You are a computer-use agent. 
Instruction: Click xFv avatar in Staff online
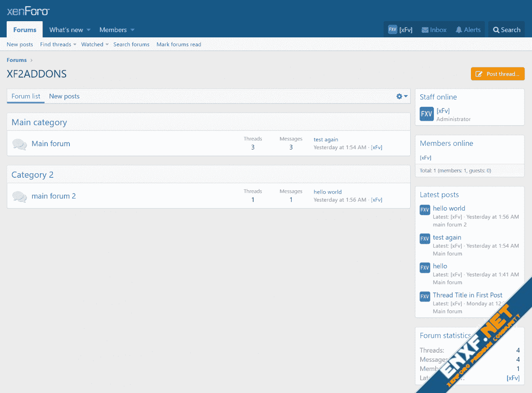[426, 114]
